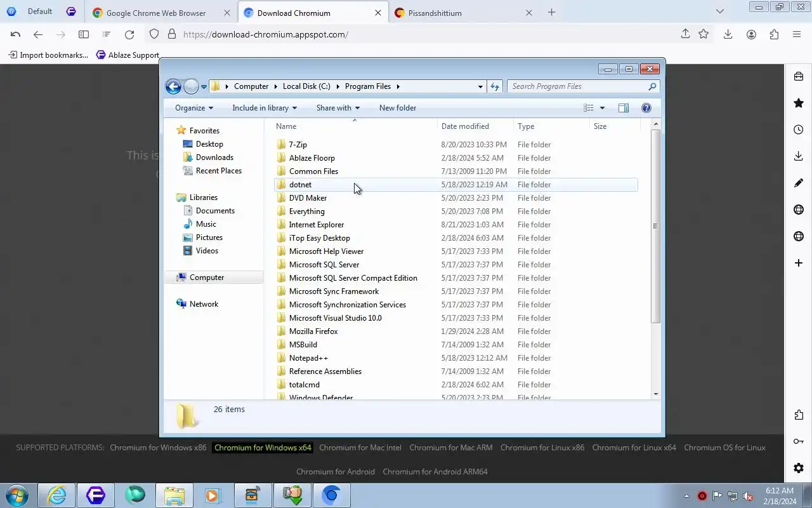
Task: Click Explorer's back navigation button
Action: tap(173, 86)
